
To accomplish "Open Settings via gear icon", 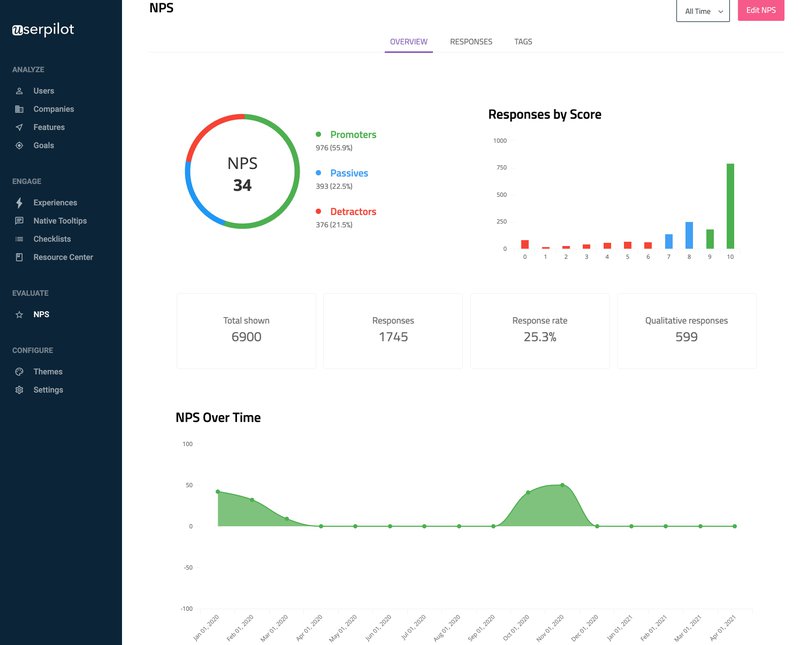I will tap(20, 390).
